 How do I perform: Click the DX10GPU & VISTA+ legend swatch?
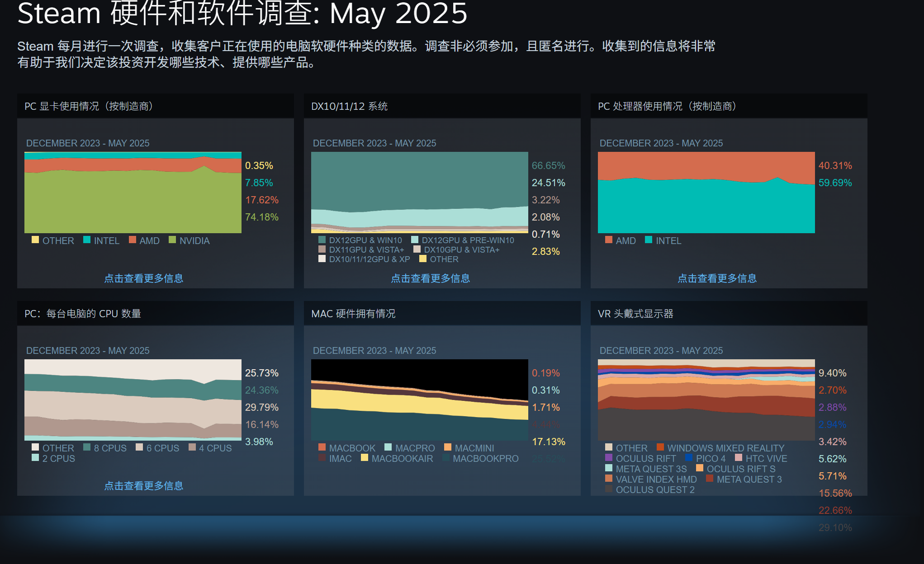pyautogui.click(x=417, y=249)
